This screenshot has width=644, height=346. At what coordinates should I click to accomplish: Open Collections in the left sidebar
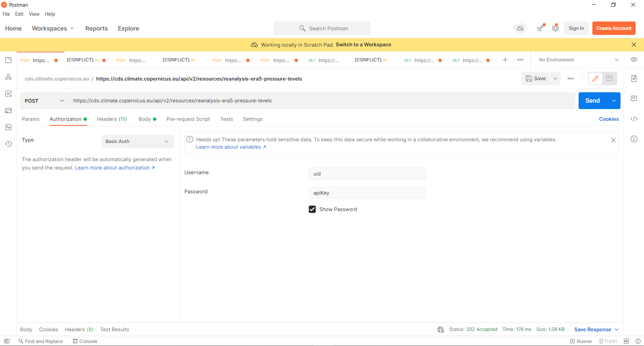click(8, 60)
